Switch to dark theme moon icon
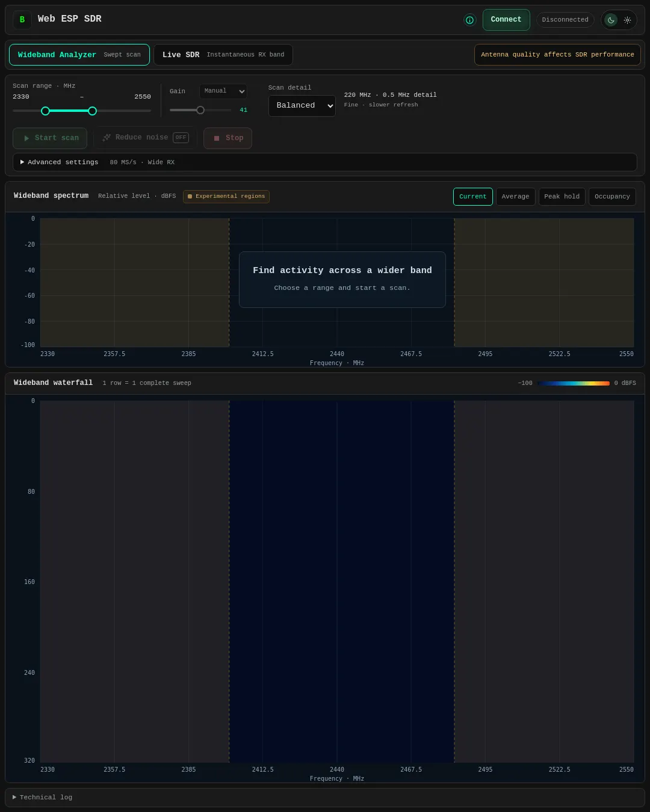Screen dimensions: 650x812 tap(611, 20)
